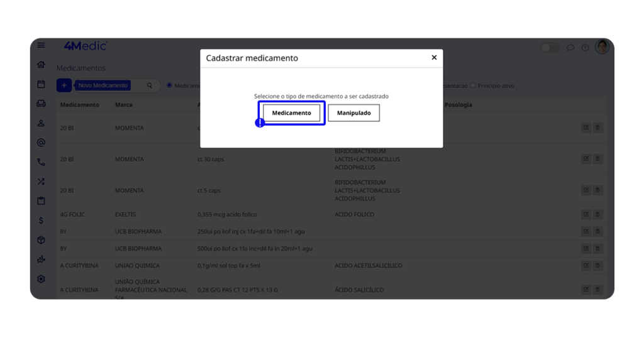Screen dimensions: 644x338
Task: Click the blue plus Novo Medicamento button
Action: (64, 85)
